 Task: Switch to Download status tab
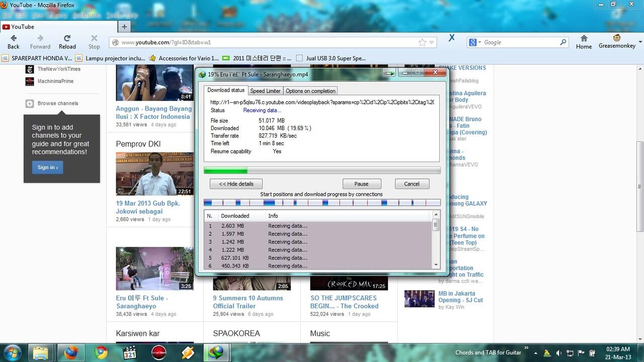pyautogui.click(x=226, y=90)
